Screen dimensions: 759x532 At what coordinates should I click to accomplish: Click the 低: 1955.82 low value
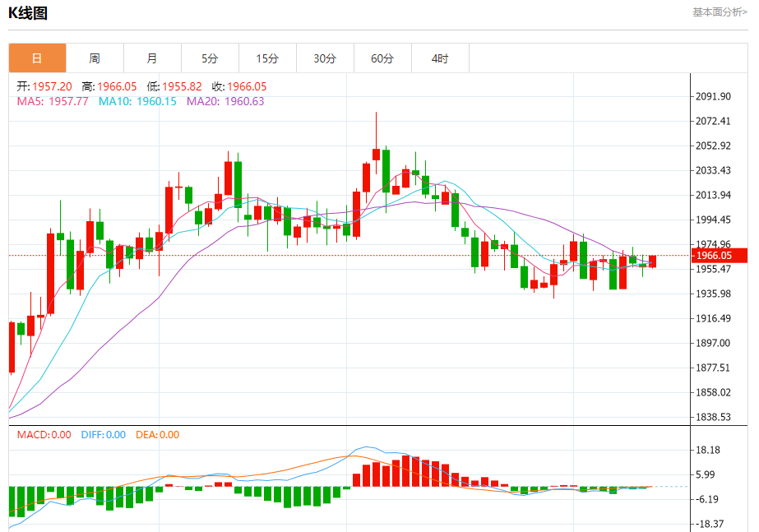coord(174,86)
